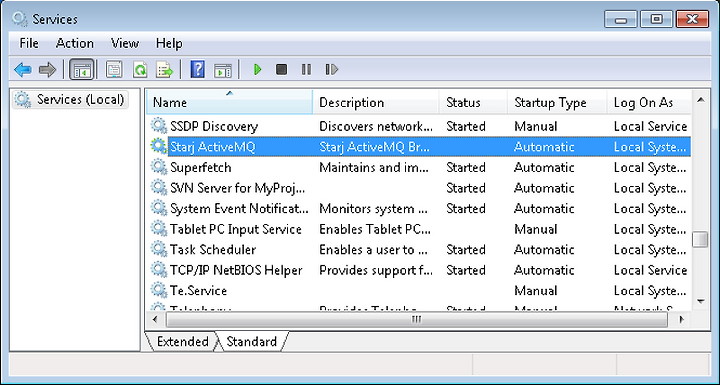
Task: Click the Services gear icon in the title bar
Action: pos(20,19)
